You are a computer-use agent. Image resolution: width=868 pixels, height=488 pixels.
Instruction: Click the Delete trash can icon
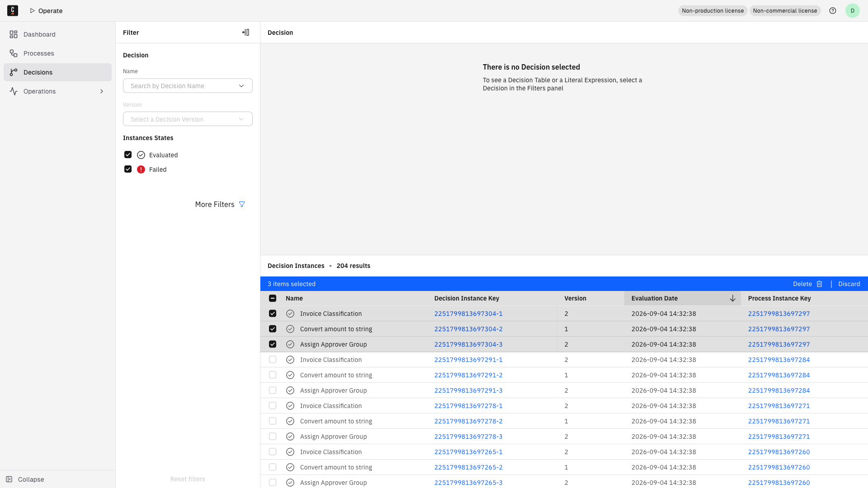(x=819, y=284)
